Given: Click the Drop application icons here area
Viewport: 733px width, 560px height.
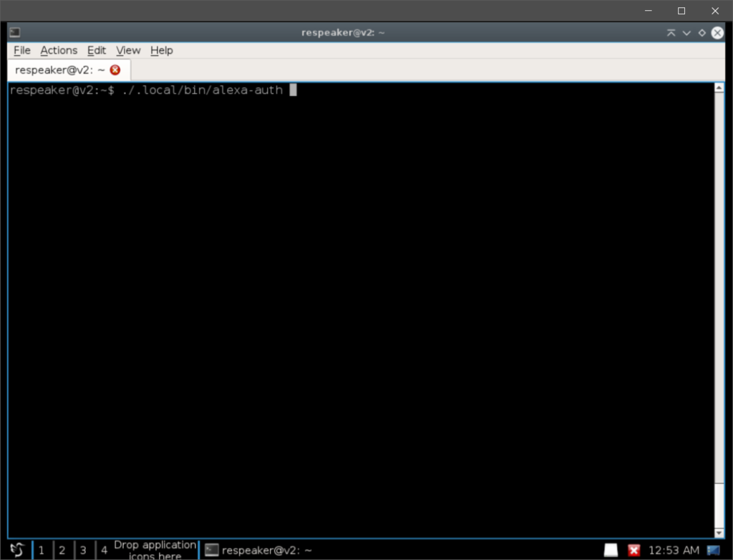Looking at the screenshot, I should pyautogui.click(x=155, y=550).
